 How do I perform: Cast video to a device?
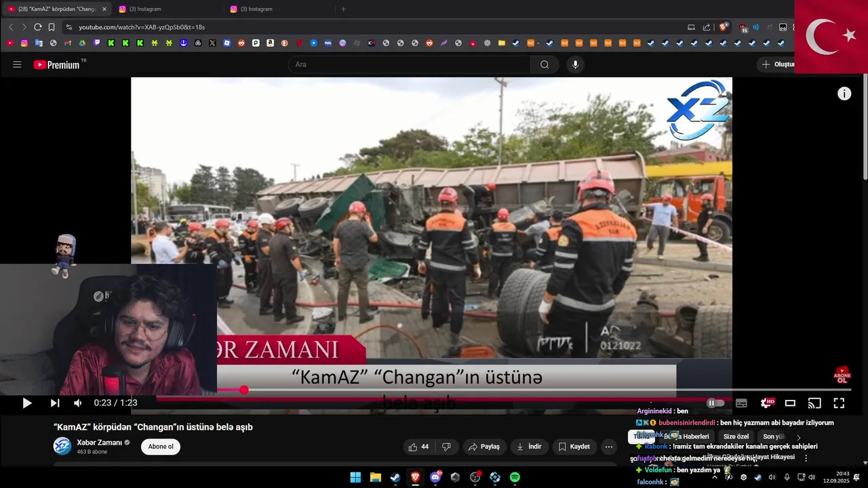click(x=814, y=403)
